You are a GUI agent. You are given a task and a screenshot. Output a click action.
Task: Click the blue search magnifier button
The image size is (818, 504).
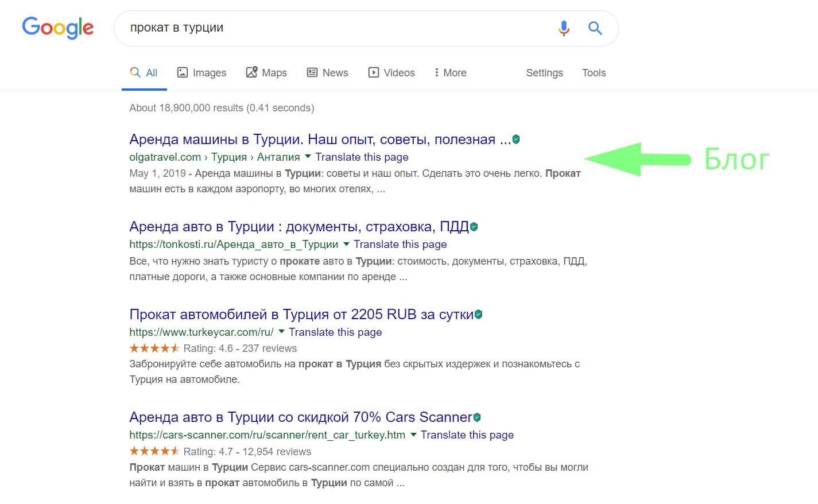595,28
